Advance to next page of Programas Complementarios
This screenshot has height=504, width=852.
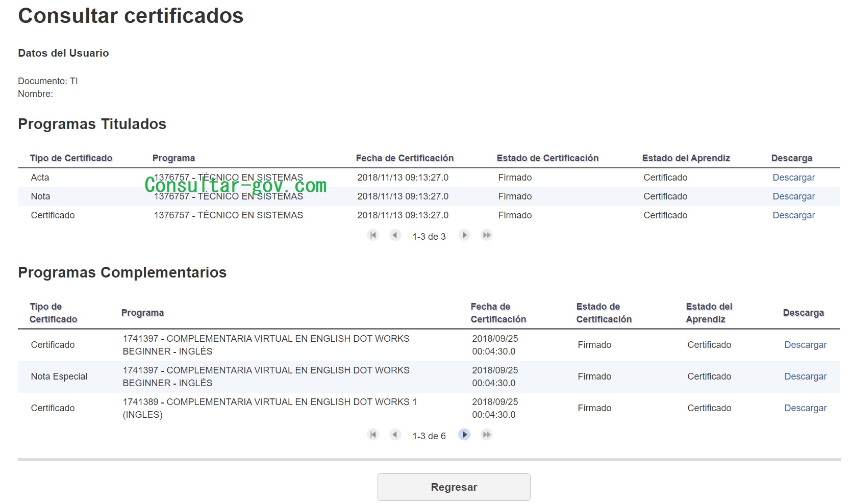coord(464,435)
